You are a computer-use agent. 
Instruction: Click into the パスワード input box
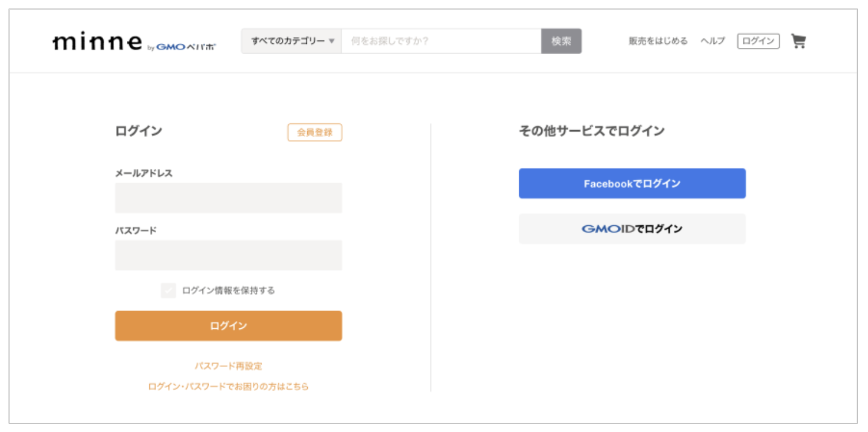coord(228,255)
